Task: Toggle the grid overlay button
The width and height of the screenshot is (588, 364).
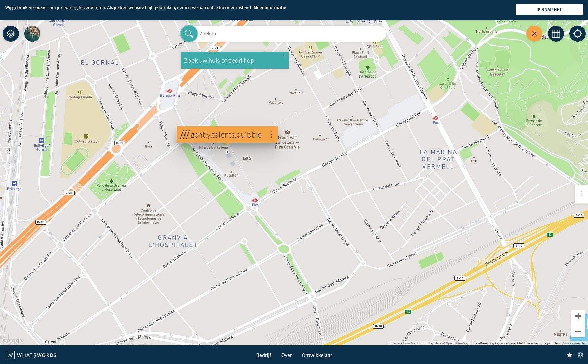Action: (556, 34)
